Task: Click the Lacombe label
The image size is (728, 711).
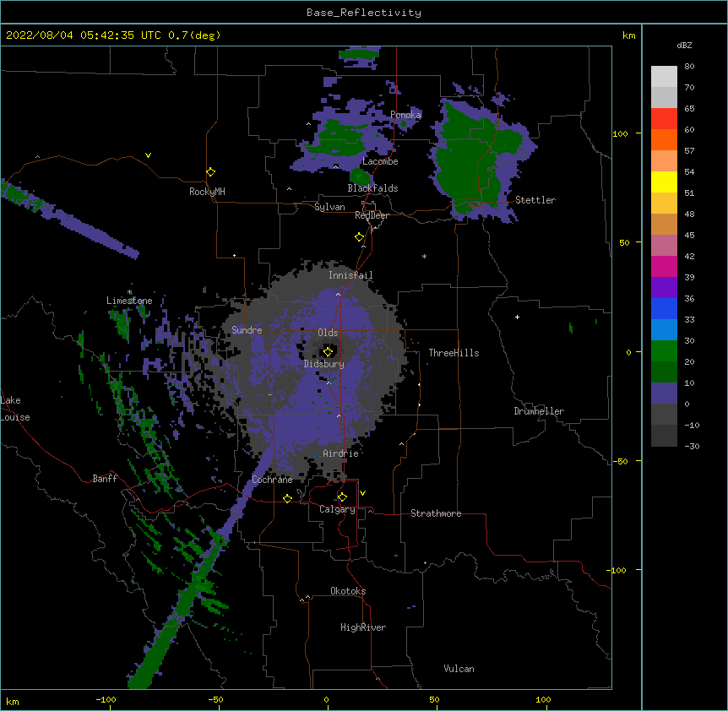Action: [x=380, y=161]
